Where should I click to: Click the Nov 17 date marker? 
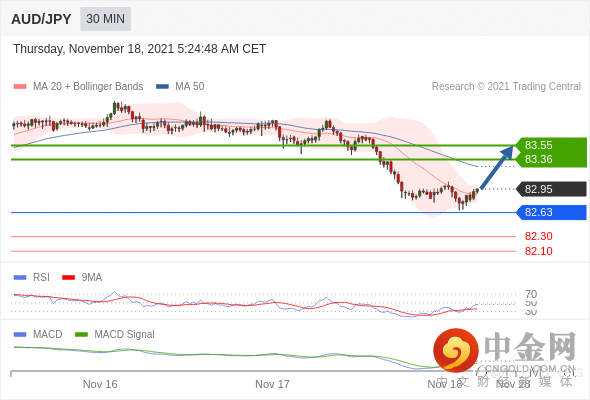272,384
